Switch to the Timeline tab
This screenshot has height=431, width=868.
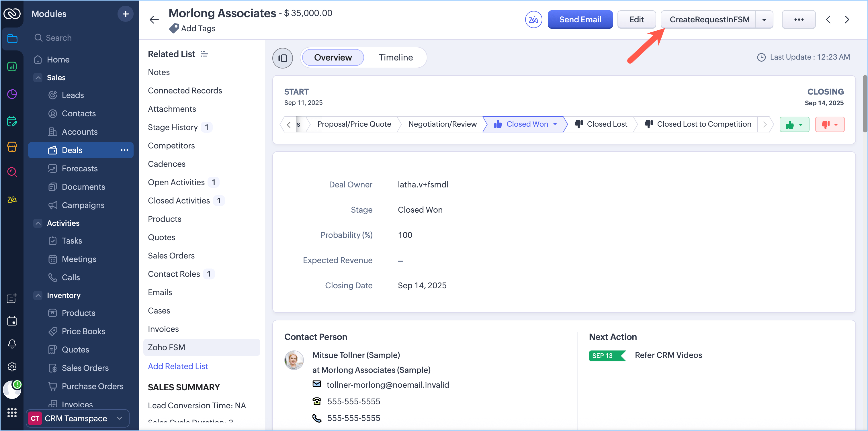click(396, 58)
